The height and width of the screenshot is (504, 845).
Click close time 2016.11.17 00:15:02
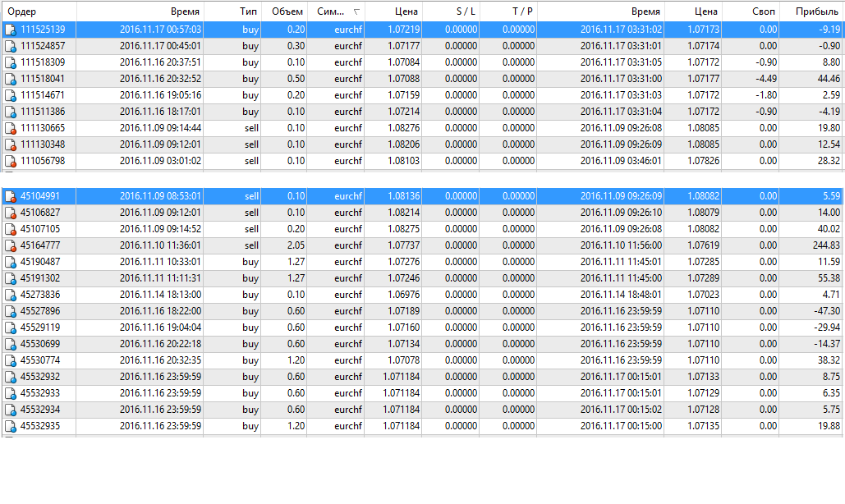click(x=621, y=410)
